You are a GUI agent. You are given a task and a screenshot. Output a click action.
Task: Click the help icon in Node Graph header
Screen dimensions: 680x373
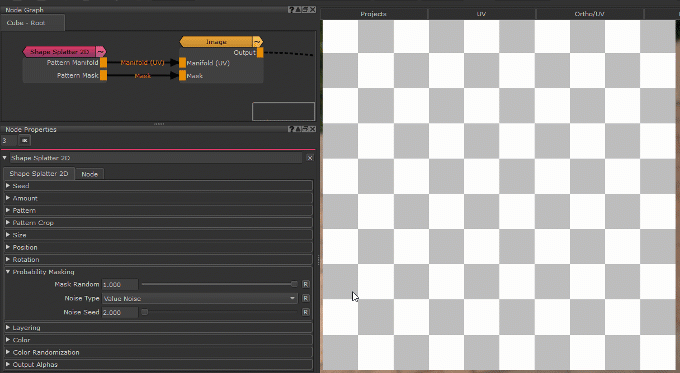coord(291,10)
